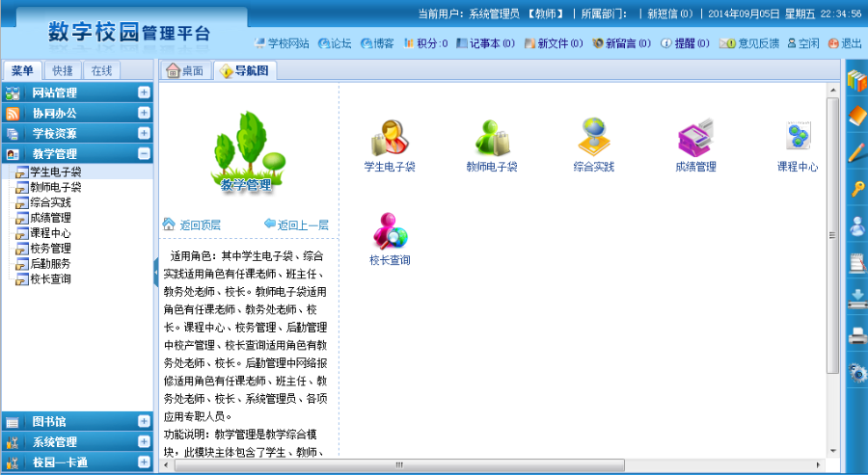This screenshot has height=475, width=868.
Task: Select 成绩管理 in the left tree
Action: click(50, 218)
